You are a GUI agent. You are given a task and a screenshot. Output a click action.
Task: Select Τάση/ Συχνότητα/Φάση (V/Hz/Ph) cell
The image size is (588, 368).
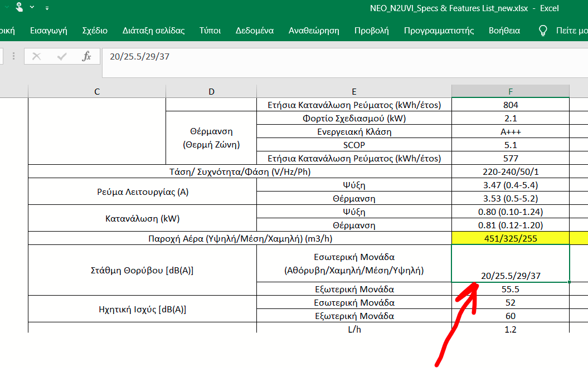[x=240, y=171]
